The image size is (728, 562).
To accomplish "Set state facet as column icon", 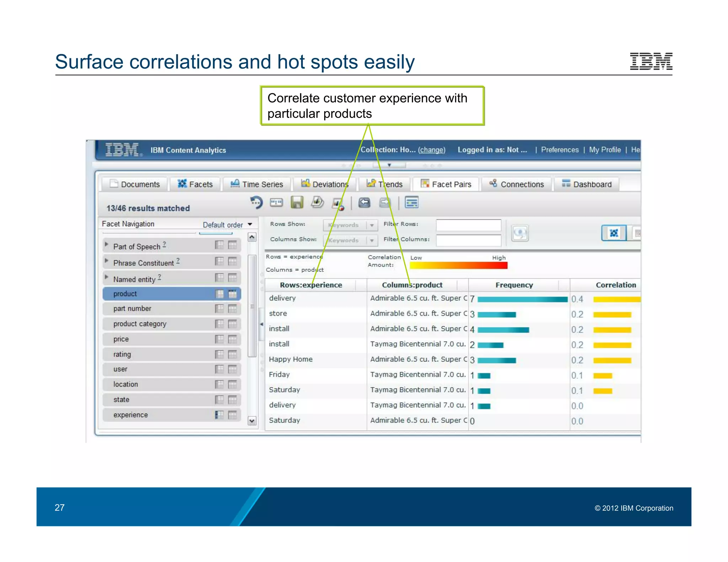I will pyautogui.click(x=232, y=400).
